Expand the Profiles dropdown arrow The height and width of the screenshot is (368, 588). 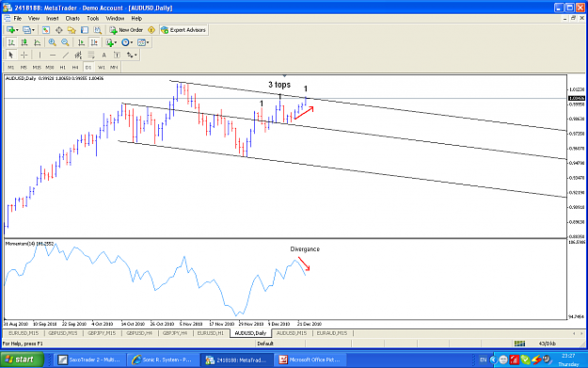click(33, 30)
